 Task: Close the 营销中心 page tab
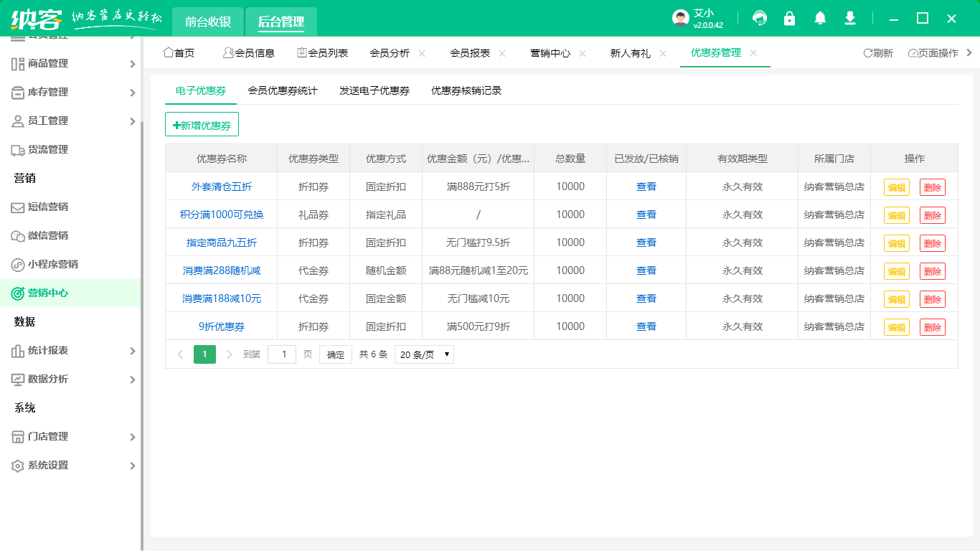click(583, 53)
